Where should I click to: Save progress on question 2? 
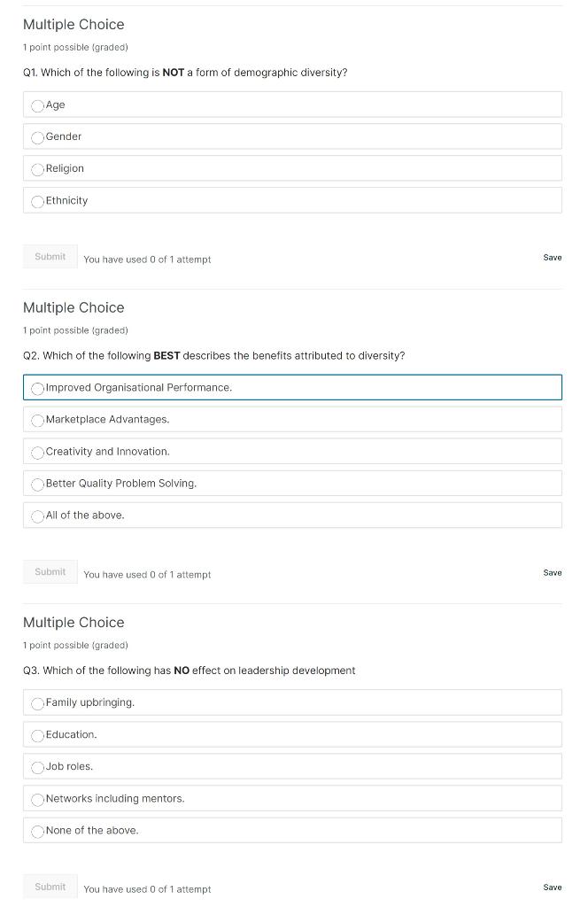(552, 572)
